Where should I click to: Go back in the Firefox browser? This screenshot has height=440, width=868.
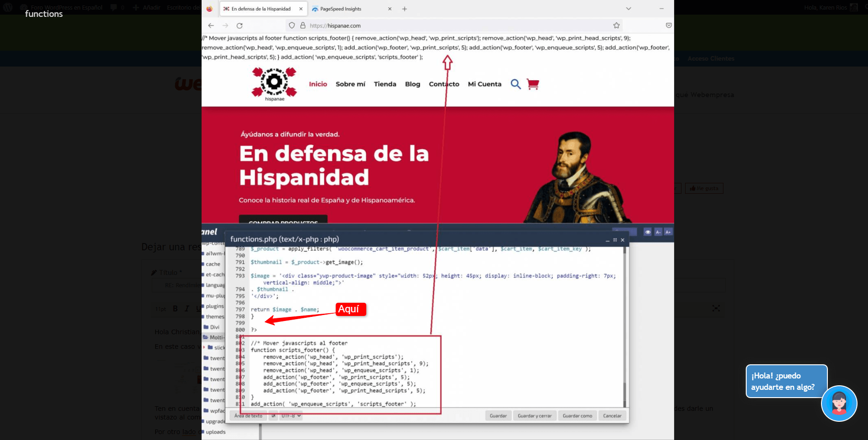pyautogui.click(x=211, y=26)
